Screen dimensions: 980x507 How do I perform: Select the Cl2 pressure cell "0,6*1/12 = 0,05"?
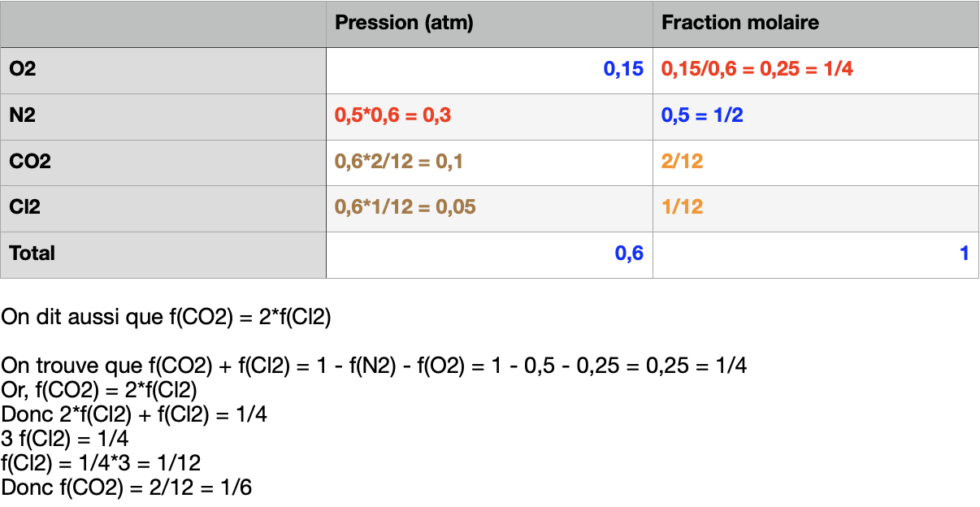tap(405, 208)
